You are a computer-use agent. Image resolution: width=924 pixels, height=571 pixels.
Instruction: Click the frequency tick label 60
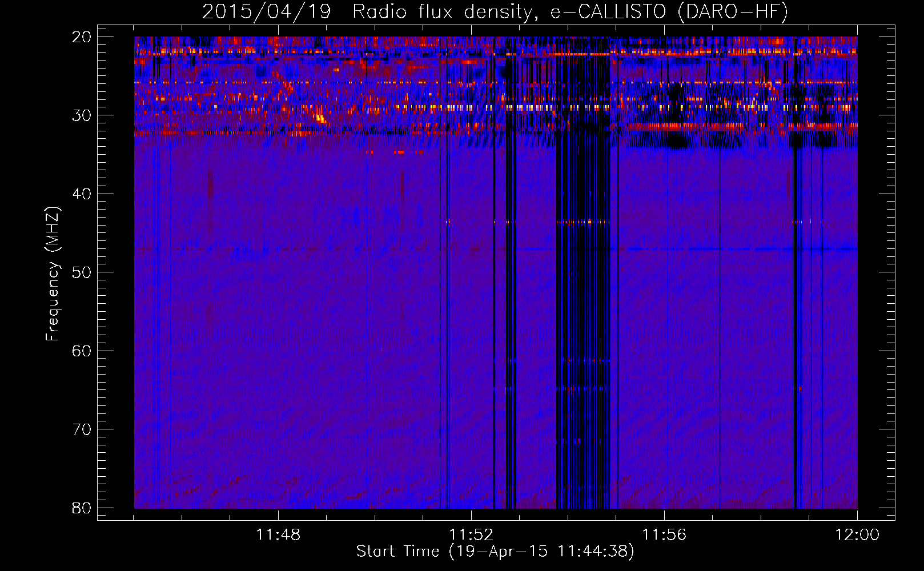tap(82, 351)
